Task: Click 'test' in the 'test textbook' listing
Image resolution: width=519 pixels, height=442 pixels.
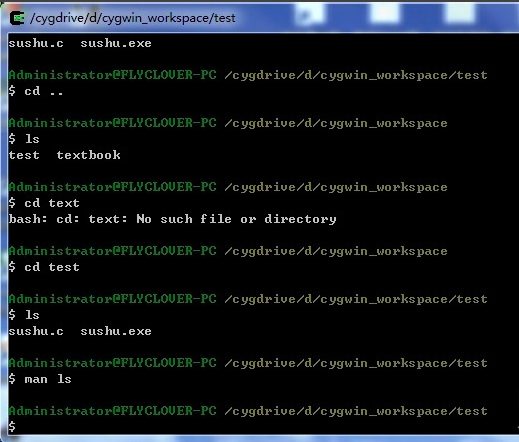Action: (24, 155)
